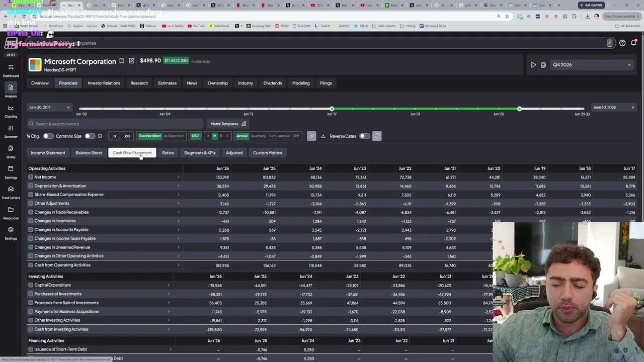Image resolution: width=644 pixels, height=362 pixels.
Task: Select the As Reported data option
Action: tap(173, 136)
